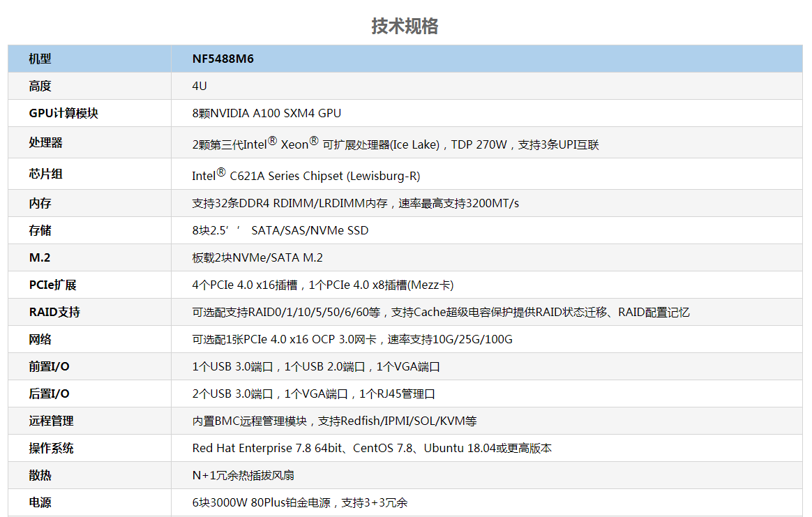The image size is (812, 517).
Task: Select 6块3000W 80Plus铂金电源 value
Action: point(300,502)
